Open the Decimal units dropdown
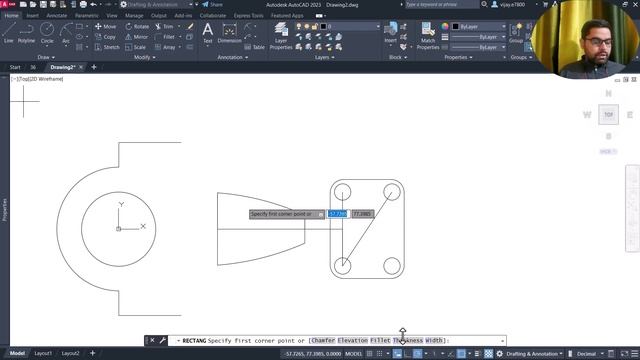Viewport: 640px width, 360px height. 590,354
